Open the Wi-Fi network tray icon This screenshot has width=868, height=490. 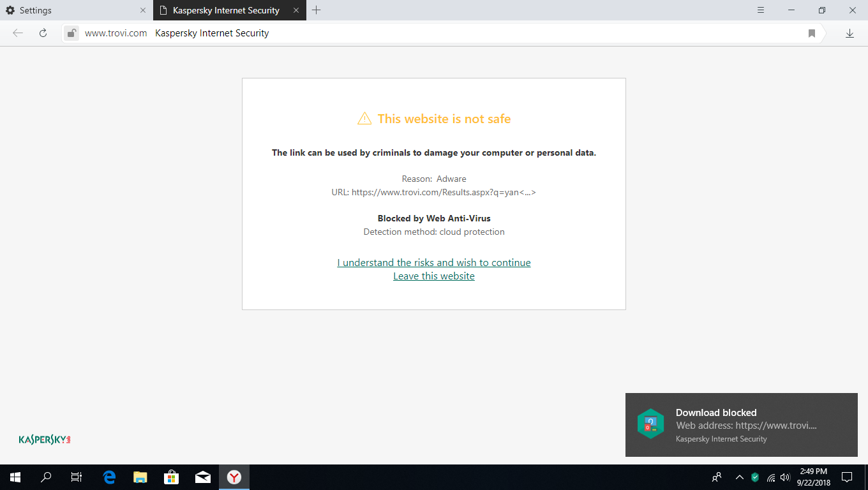tap(770, 477)
